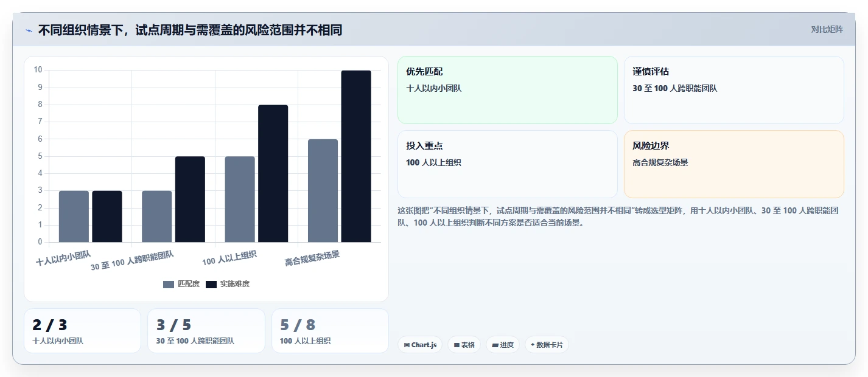Screen dimensions: 868x377
Task: Click the 实施难度 bar for 100 人以上组织
Action: tap(273, 173)
